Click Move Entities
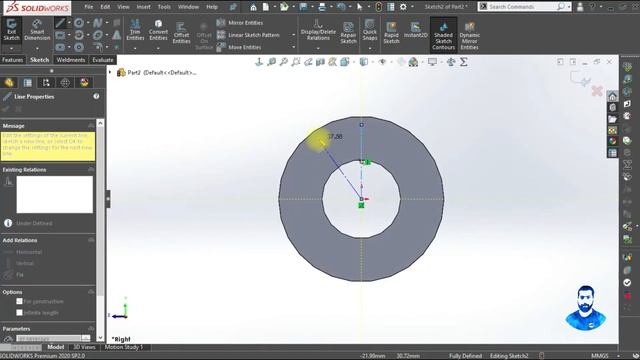Screen dimensions: 640x360 click(x=239, y=47)
